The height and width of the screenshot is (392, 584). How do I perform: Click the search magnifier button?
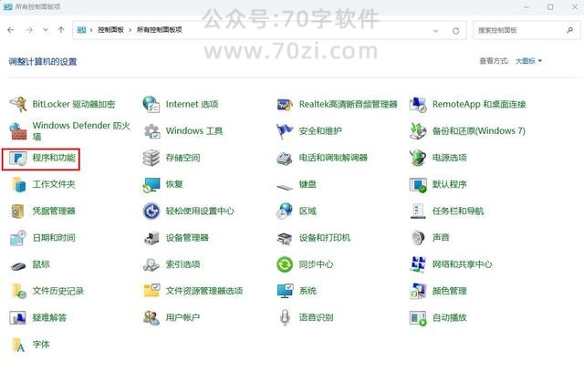click(x=569, y=30)
